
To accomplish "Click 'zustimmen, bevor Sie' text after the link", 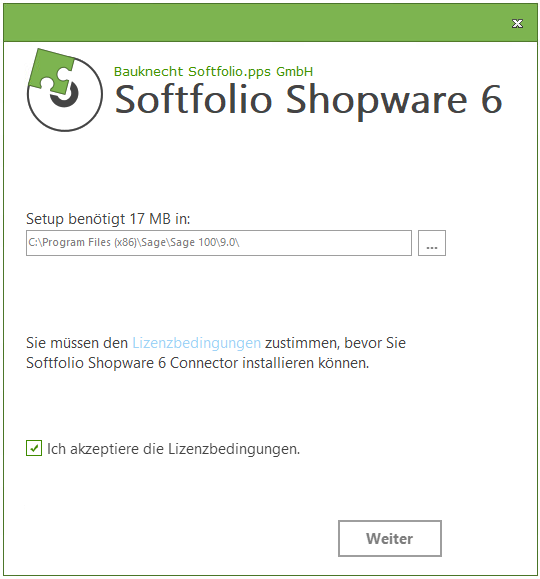I will (x=335, y=343).
